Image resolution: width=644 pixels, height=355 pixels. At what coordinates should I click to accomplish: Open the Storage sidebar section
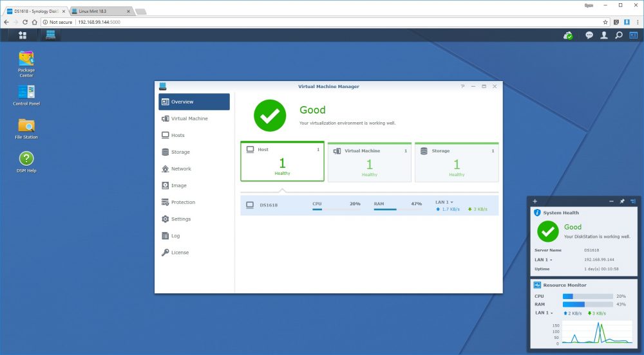(194, 152)
